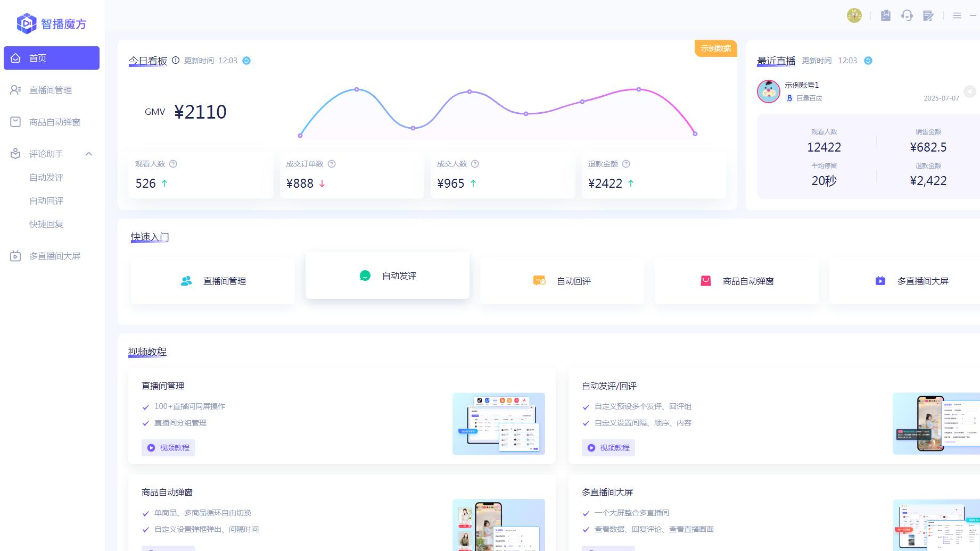The width and height of the screenshot is (980, 551).
Task: Open the user avatar in the top bar
Action: [854, 15]
